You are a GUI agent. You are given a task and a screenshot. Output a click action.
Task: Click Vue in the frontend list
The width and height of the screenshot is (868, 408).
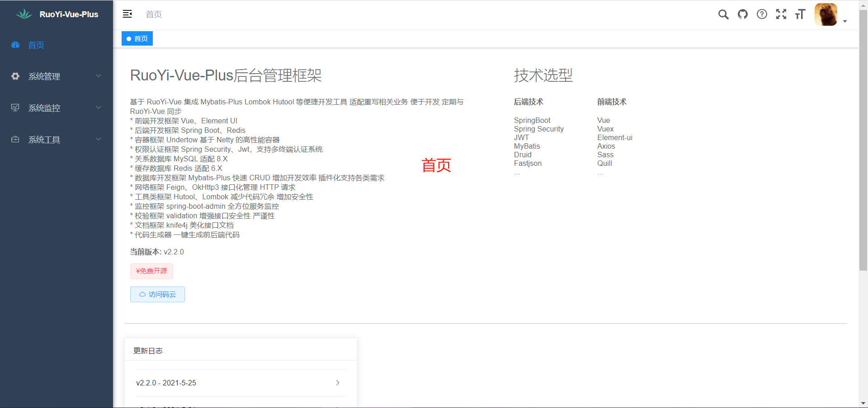click(604, 120)
